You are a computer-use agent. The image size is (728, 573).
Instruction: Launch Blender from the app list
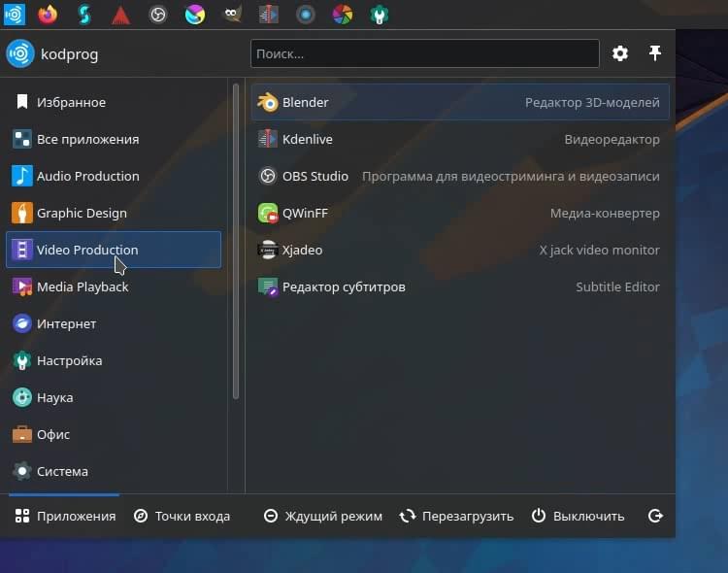point(460,102)
